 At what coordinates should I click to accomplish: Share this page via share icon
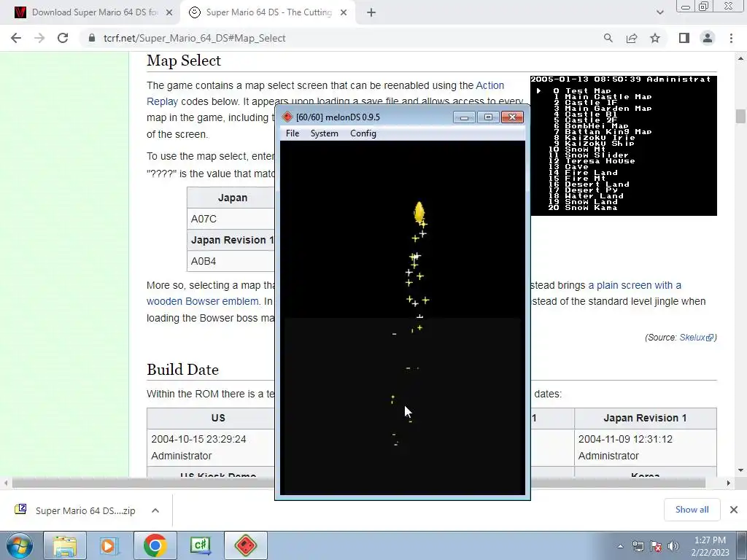[x=632, y=38]
